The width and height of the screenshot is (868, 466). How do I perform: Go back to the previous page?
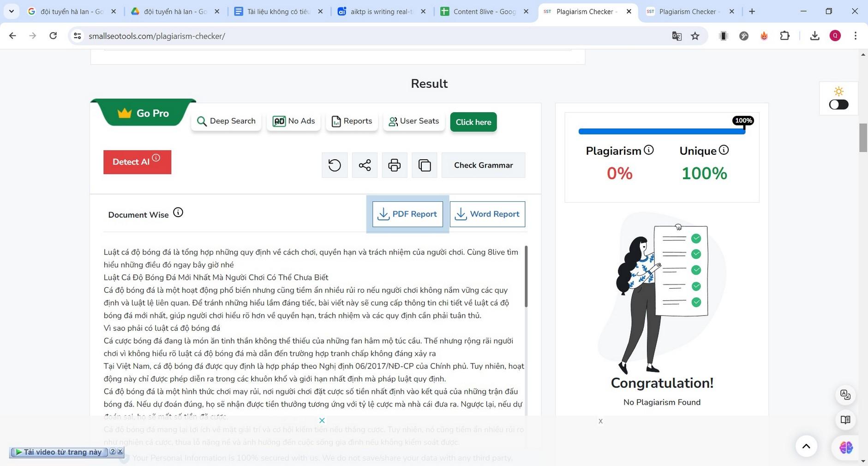[x=12, y=36]
